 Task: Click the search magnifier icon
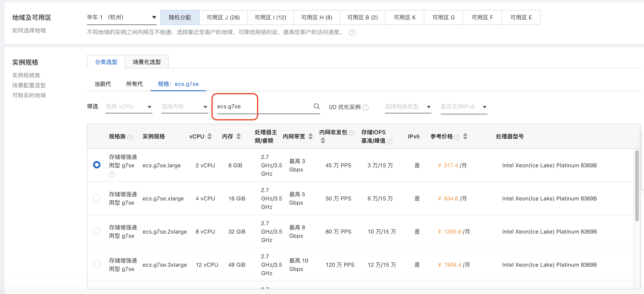(317, 107)
